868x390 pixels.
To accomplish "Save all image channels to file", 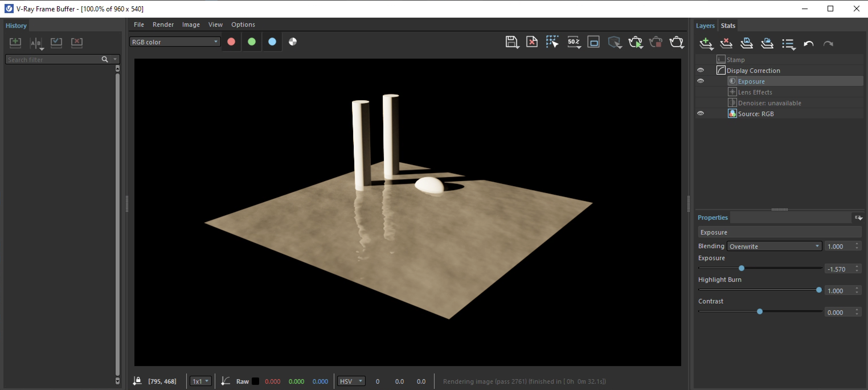I will pyautogui.click(x=517, y=47).
